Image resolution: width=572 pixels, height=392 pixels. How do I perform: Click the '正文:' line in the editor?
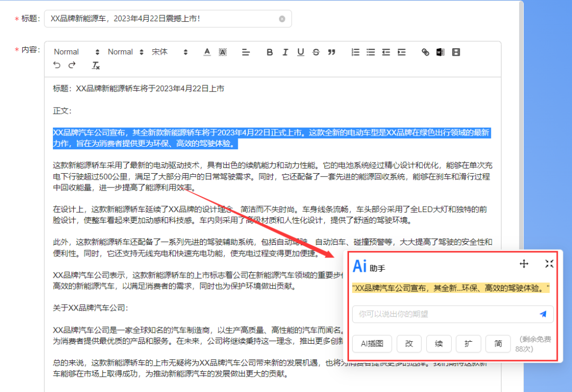(62, 111)
